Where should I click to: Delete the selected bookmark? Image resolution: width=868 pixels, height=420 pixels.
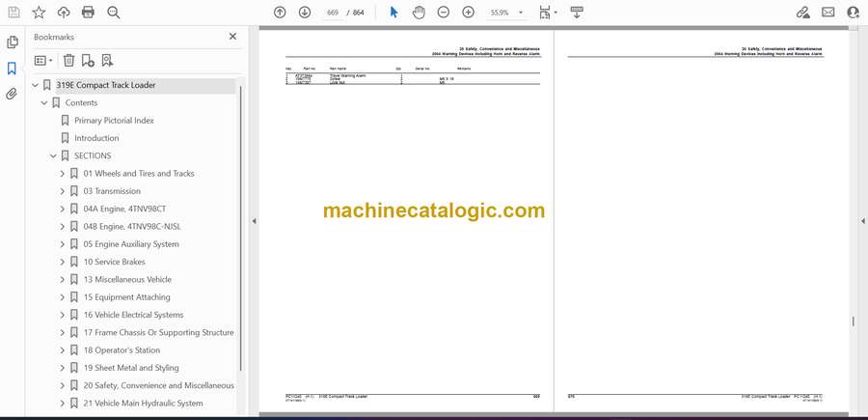coord(68,61)
